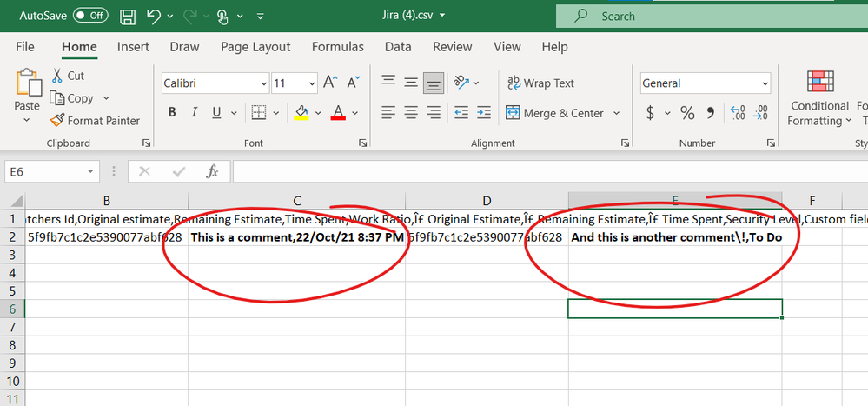868x406 pixels.
Task: Click the Search box
Action: (x=712, y=16)
